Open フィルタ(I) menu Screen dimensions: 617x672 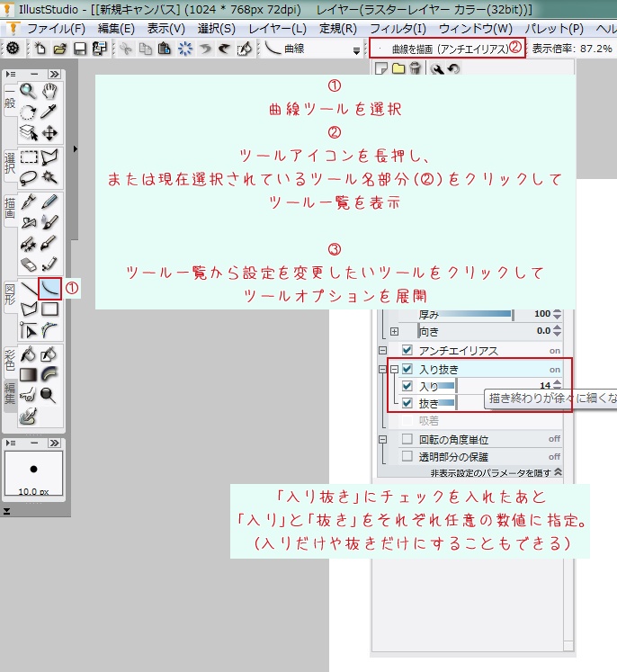[398, 29]
